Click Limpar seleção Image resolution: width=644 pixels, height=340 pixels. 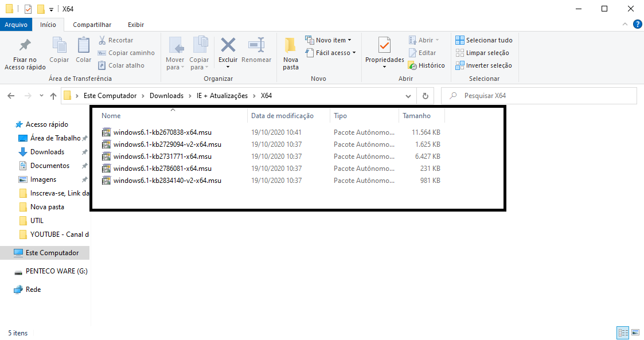482,53
